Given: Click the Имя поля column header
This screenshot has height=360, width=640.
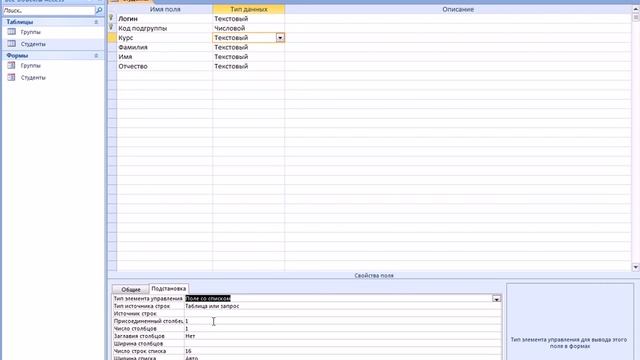Looking at the screenshot, I should tap(165, 9).
